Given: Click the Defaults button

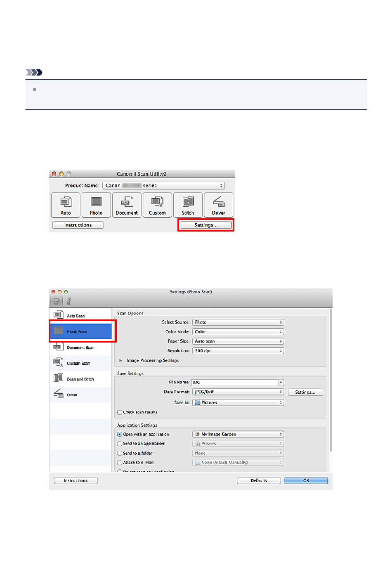Looking at the screenshot, I should pyautogui.click(x=259, y=480).
